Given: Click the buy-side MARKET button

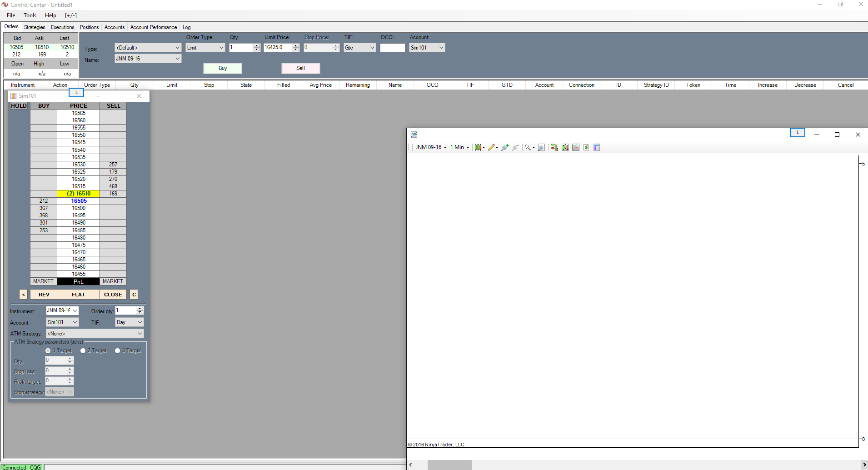Looking at the screenshot, I should (43, 281).
